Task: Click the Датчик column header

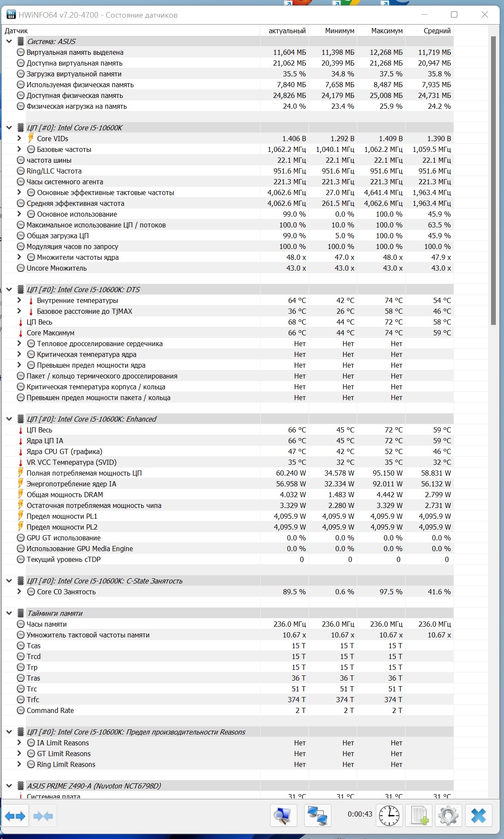Action: tap(131, 31)
